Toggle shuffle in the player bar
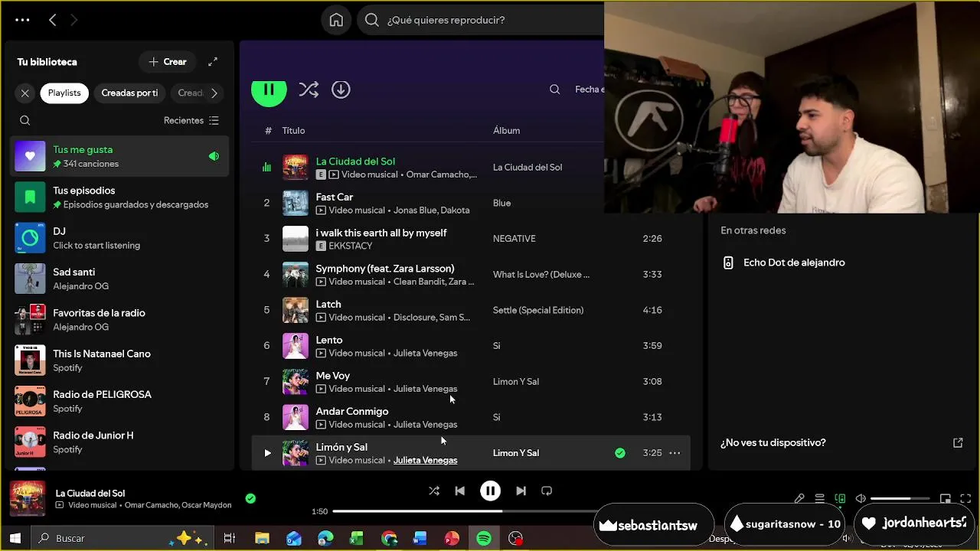The height and width of the screenshot is (551, 980). tap(434, 491)
